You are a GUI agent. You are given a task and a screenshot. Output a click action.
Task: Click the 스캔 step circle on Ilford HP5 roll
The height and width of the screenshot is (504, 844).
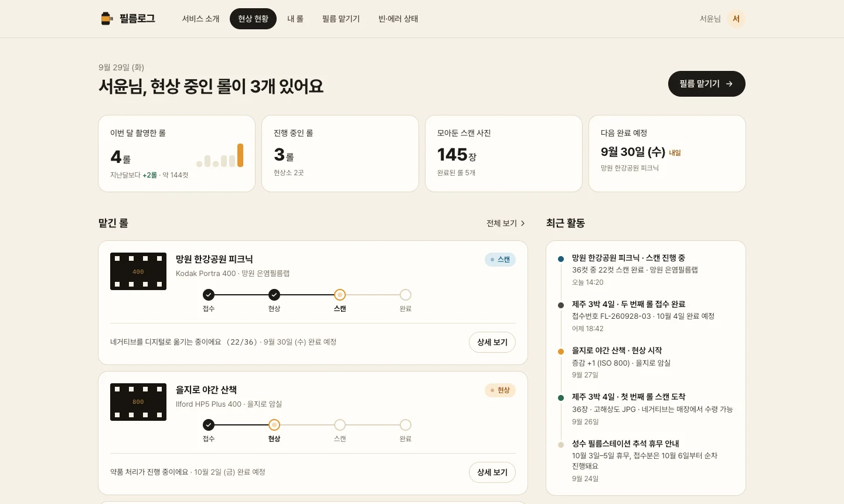tap(340, 425)
